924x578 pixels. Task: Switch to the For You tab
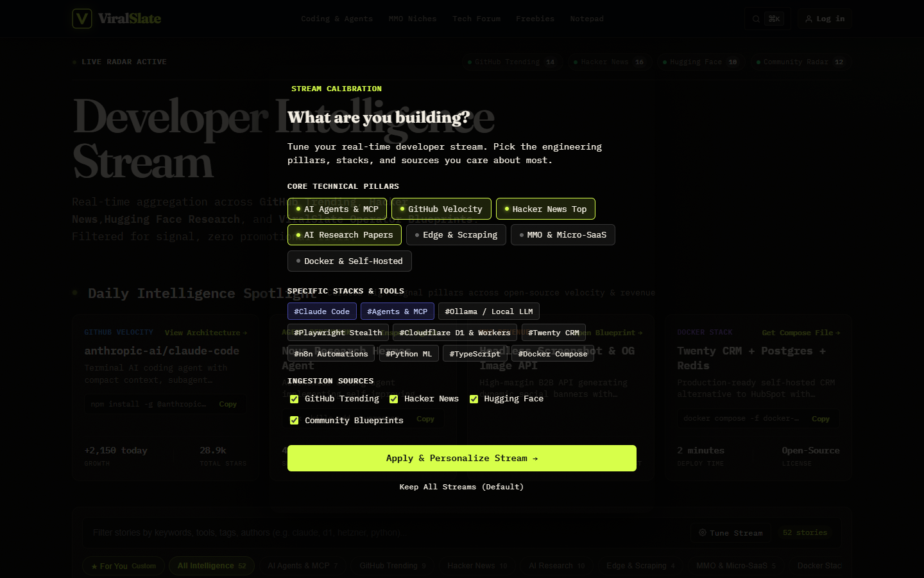pyautogui.click(x=124, y=566)
